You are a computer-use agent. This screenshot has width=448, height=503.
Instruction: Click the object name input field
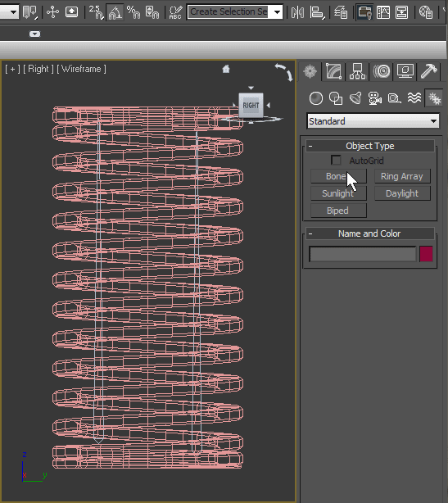tap(363, 254)
